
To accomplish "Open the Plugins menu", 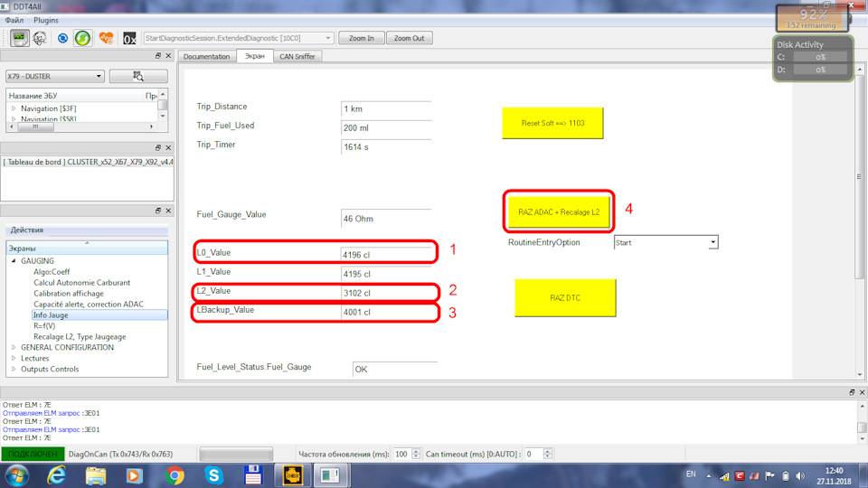I will [45, 20].
